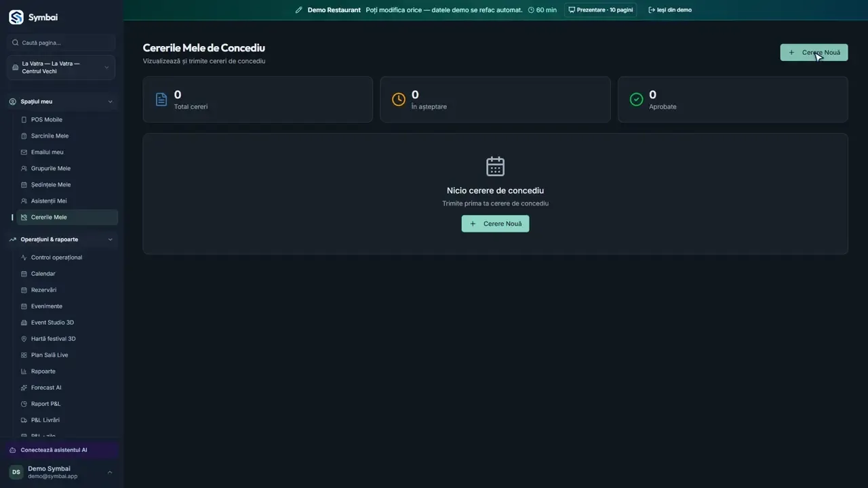The image size is (868, 488).
Task: Go to Rezervări menu item
Action: pos(67,290)
